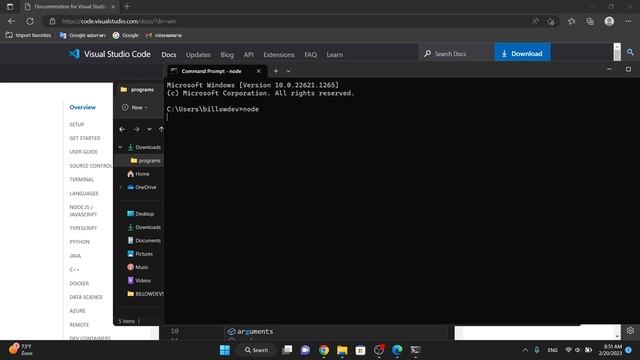Viewport: 640px width, 360px height.
Task: Open DATA SCIENCE docs section
Action: [x=86, y=297]
